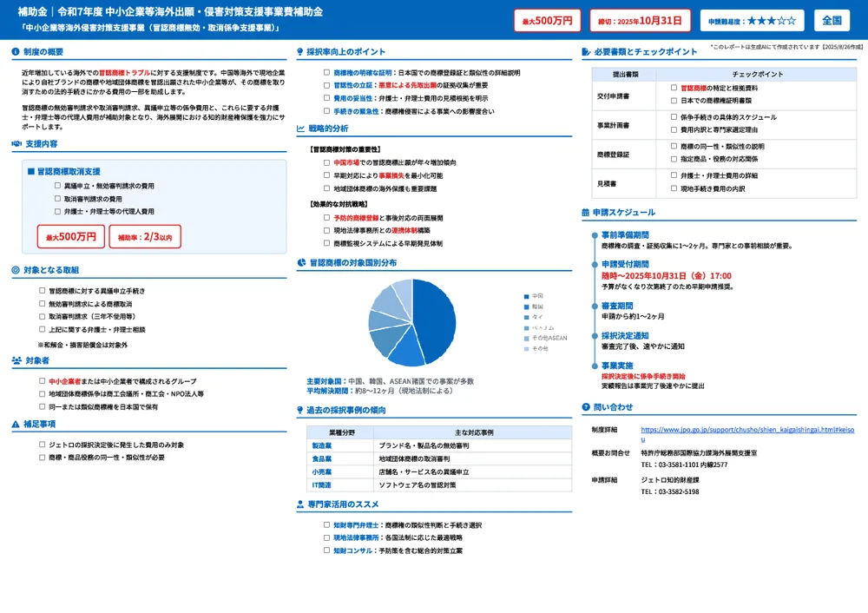
Task: Click the header 最大500万円 badge
Action: [x=547, y=21]
